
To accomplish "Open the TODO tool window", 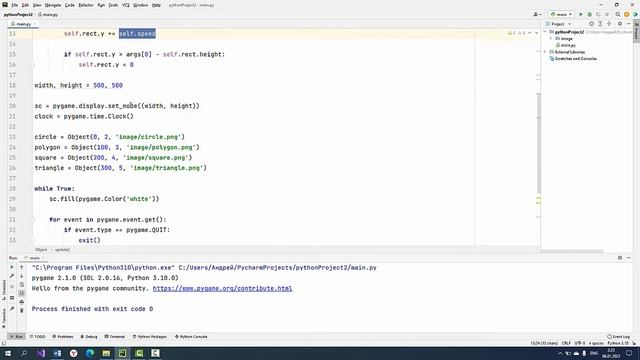I will (x=38, y=337).
